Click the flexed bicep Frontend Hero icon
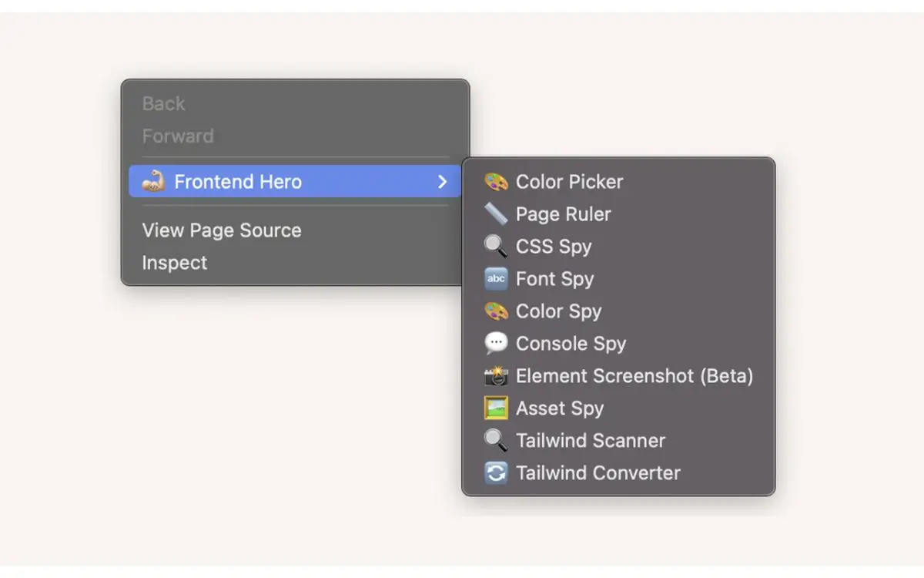924x578 pixels. (153, 182)
